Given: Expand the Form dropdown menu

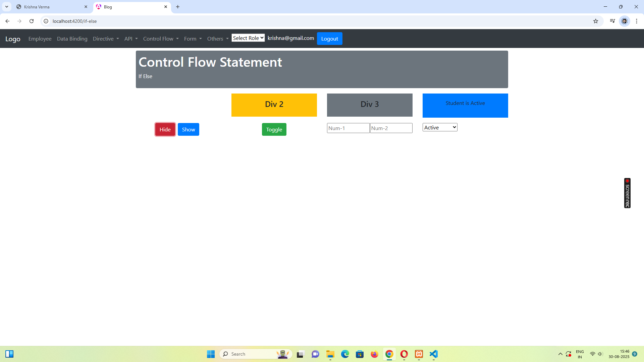Looking at the screenshot, I should 193,39.
